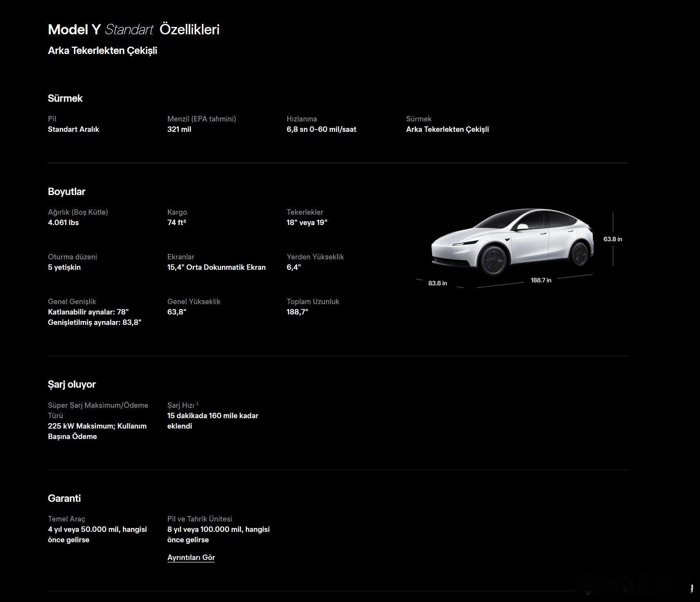Click the Ağırlık (Boş Kütle) label
The width and height of the screenshot is (700, 602).
(x=78, y=212)
